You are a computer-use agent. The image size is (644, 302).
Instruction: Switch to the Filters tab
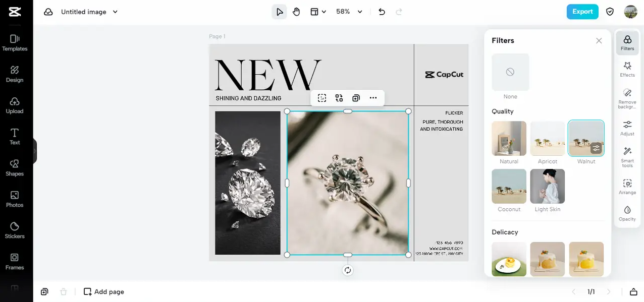click(x=627, y=43)
